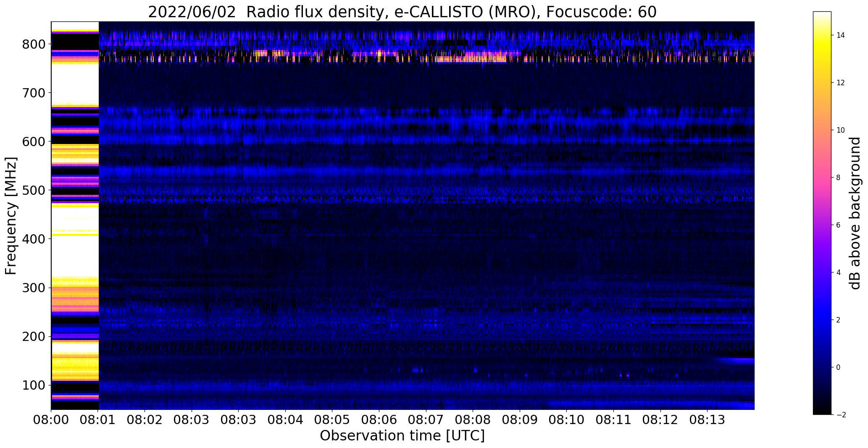Click the "Observation time [UTC]" x-axis label
Image resolution: width=868 pixels, height=448 pixels.
pyautogui.click(x=402, y=436)
